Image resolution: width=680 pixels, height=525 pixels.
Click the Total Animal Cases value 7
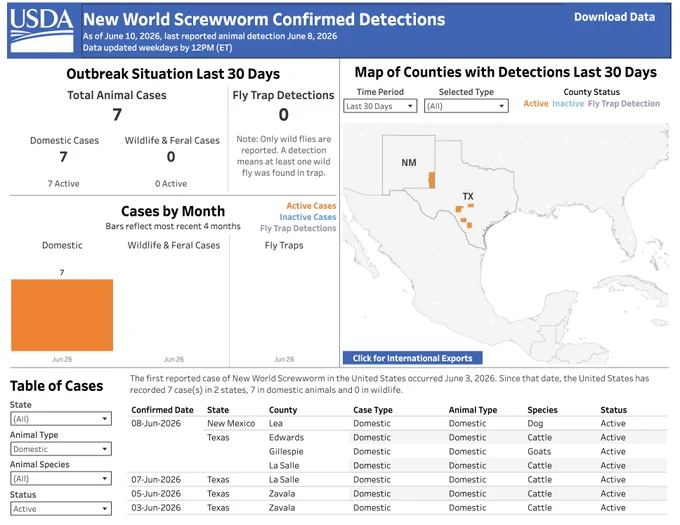pos(117,115)
